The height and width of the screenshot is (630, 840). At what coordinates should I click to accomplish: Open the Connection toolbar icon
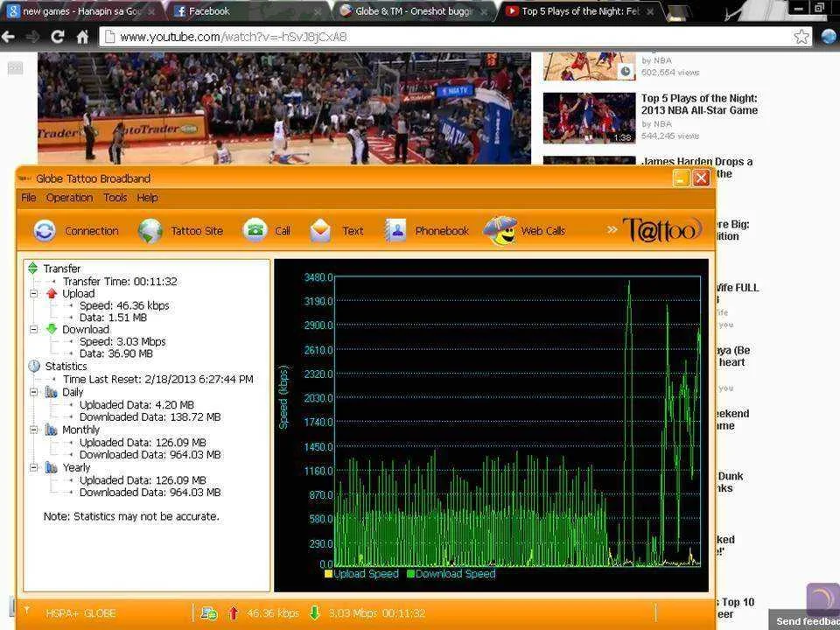[x=45, y=231]
